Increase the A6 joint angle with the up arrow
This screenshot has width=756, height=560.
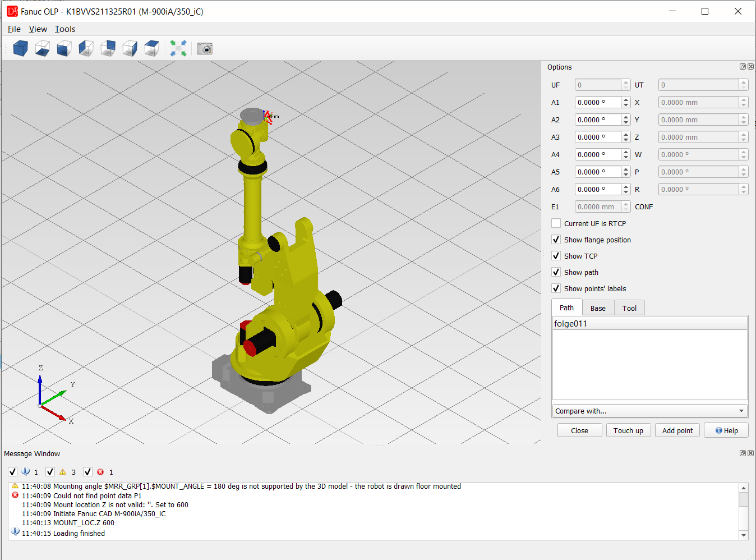point(626,186)
